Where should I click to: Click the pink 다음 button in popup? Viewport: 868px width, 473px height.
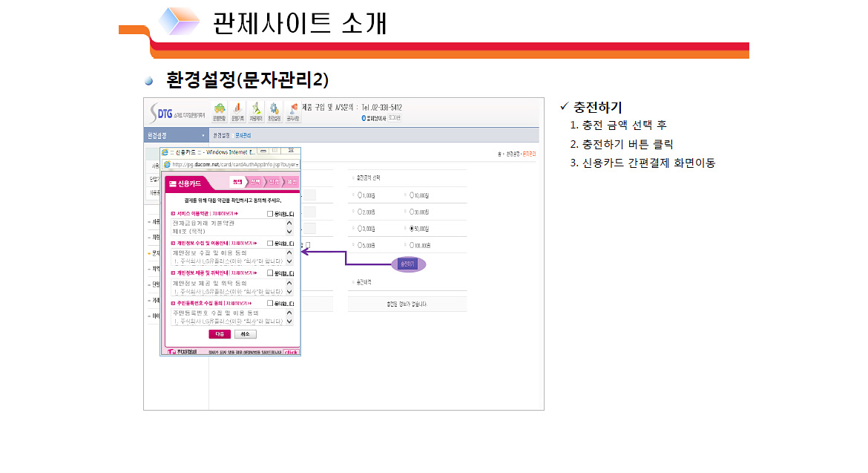point(219,334)
